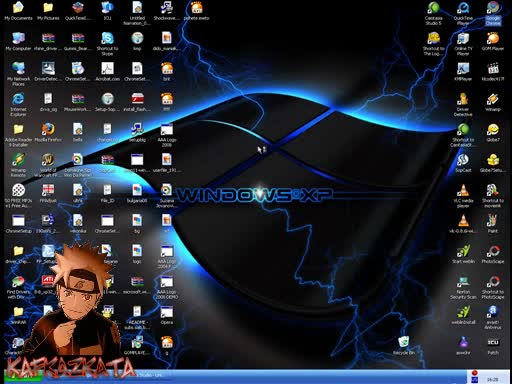The image size is (512, 384).
Task: Open Norton Security Scan shortcut
Action: click(x=463, y=287)
